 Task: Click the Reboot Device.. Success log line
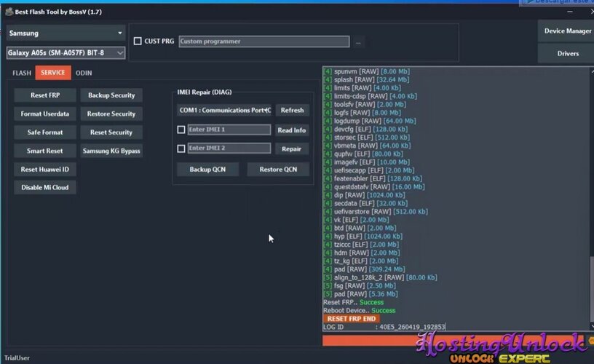[359, 311]
